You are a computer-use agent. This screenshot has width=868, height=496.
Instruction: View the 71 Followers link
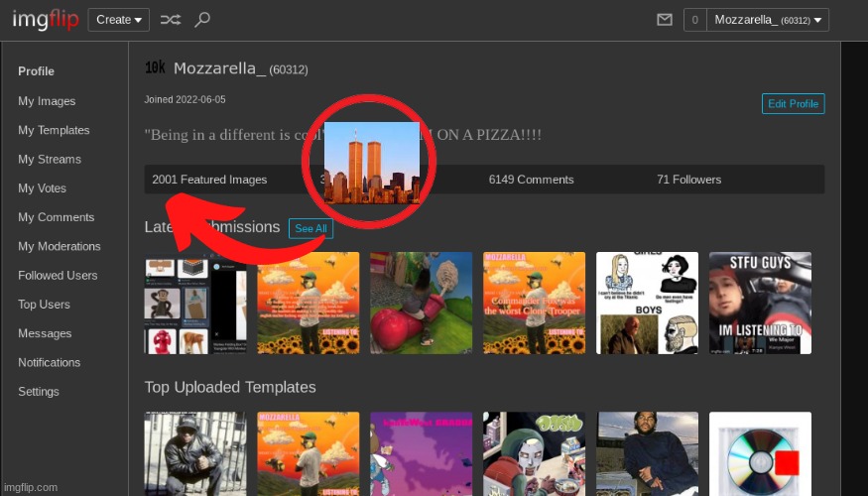coord(688,180)
